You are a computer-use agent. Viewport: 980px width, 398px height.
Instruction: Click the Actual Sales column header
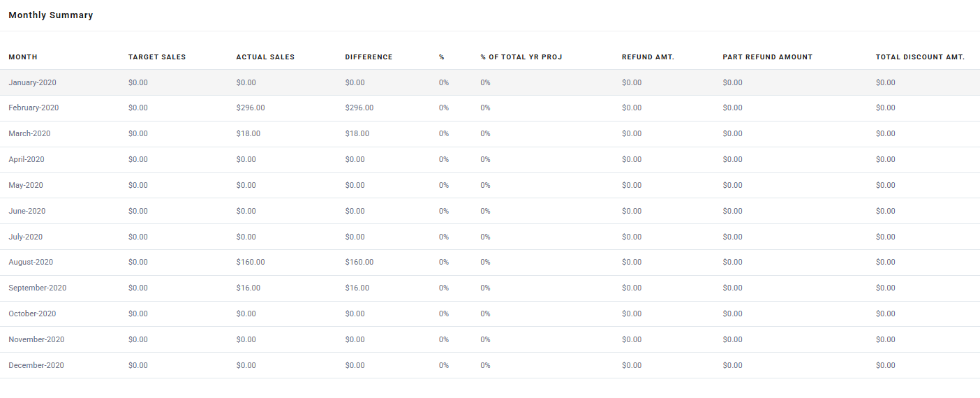pos(265,57)
